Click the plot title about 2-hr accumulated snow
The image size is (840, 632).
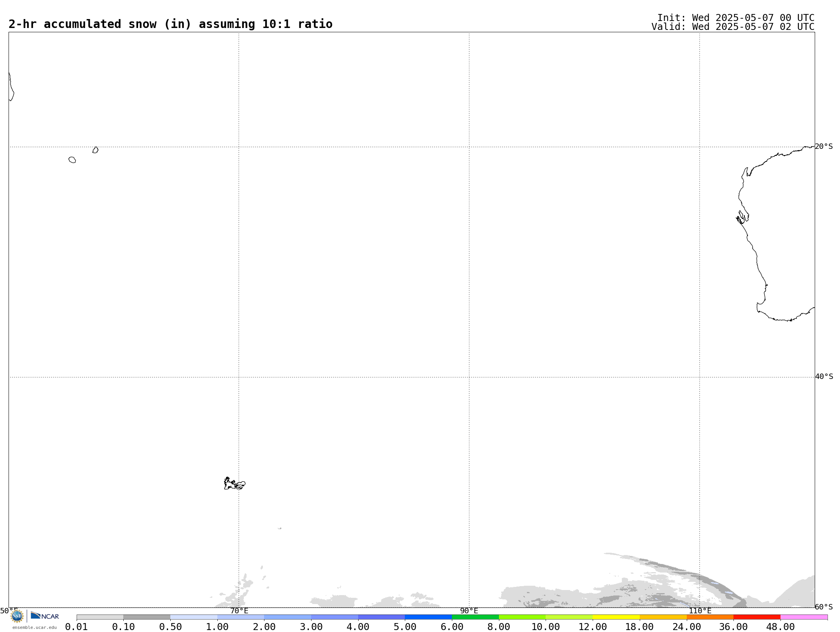[170, 24]
